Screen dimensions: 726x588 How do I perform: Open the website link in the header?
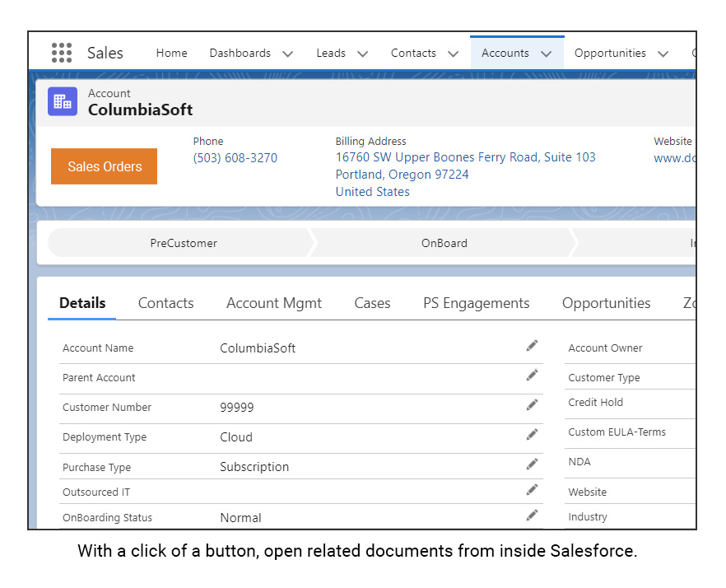coord(675,158)
